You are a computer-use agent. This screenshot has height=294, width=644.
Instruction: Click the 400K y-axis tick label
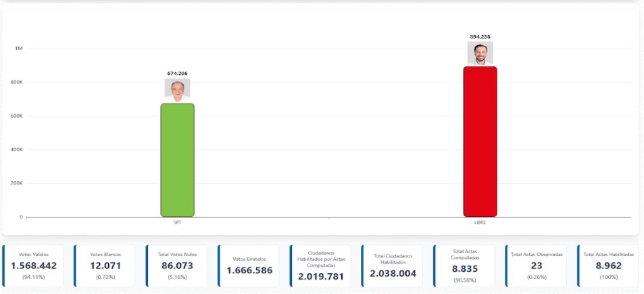pos(16,150)
